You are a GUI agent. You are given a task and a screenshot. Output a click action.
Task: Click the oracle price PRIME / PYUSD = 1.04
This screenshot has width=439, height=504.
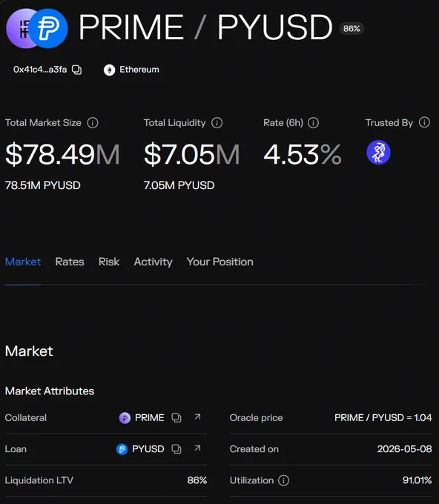pos(383,417)
